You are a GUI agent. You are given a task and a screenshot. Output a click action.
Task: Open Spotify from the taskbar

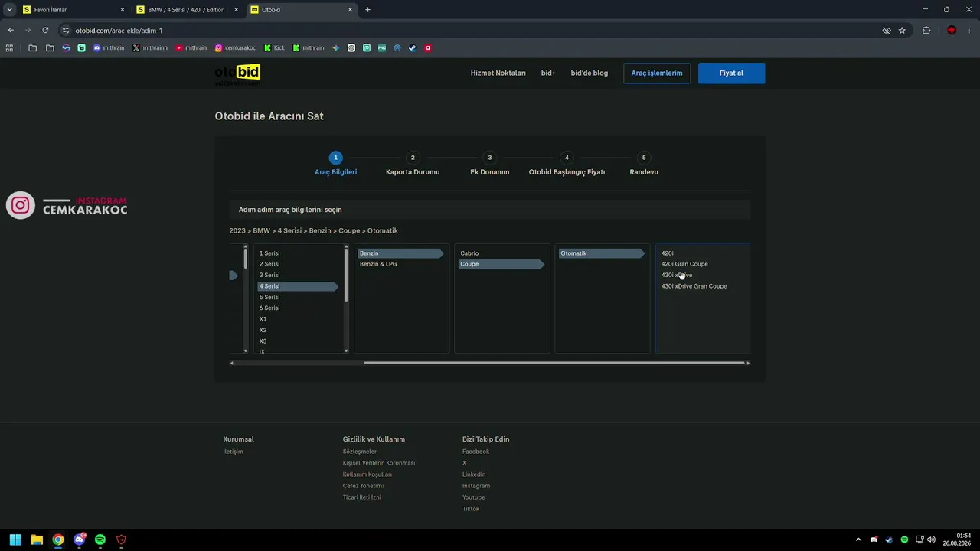(x=100, y=540)
